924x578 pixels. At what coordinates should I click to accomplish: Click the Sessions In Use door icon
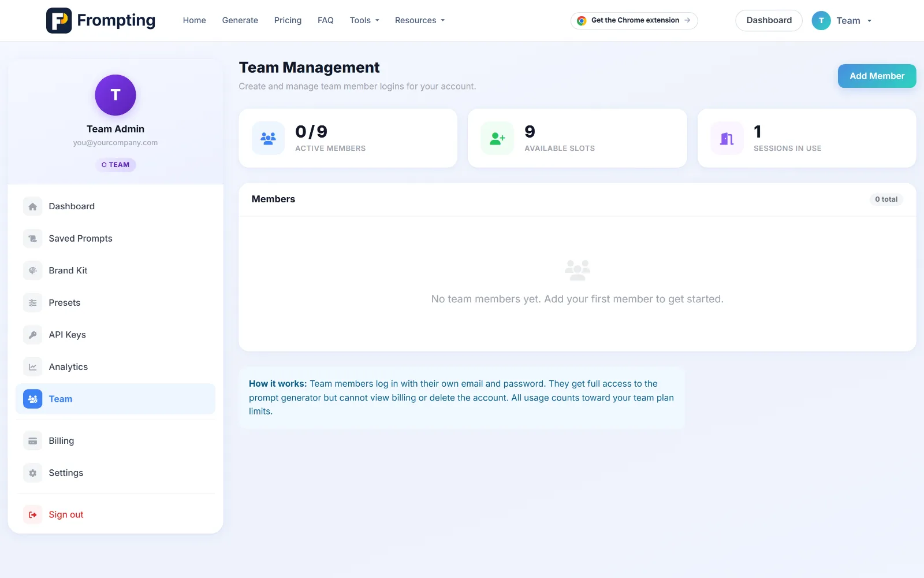click(x=726, y=138)
